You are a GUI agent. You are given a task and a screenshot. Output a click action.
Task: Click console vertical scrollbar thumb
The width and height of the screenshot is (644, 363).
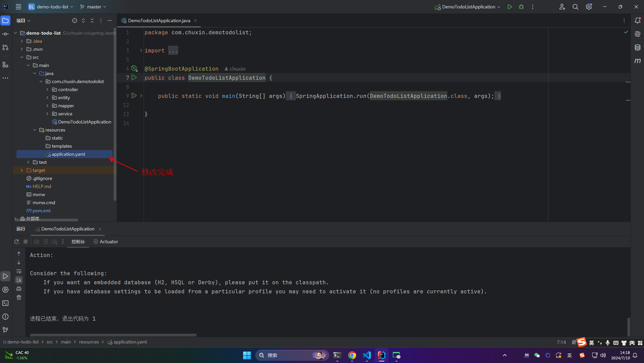(629, 326)
